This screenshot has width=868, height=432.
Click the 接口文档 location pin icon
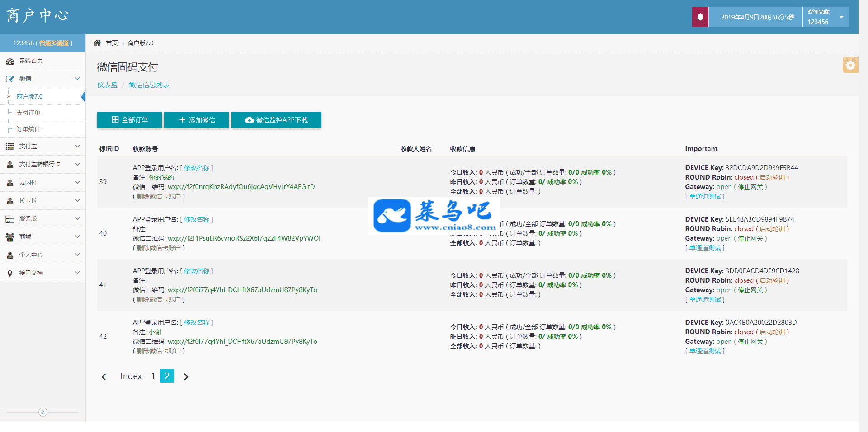[x=10, y=273]
